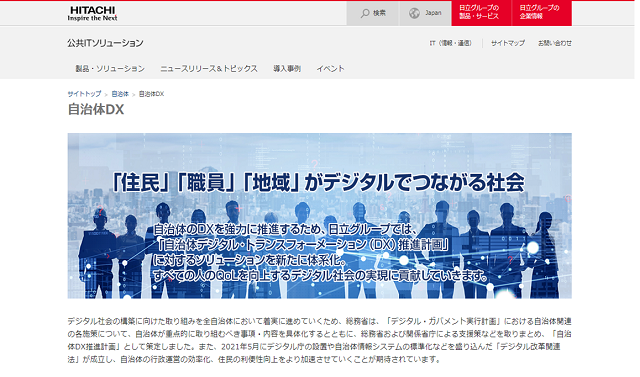Expand the 製品・ソリューション navigation menu
Image resolution: width=640 pixels, height=377 pixels.
point(110,69)
